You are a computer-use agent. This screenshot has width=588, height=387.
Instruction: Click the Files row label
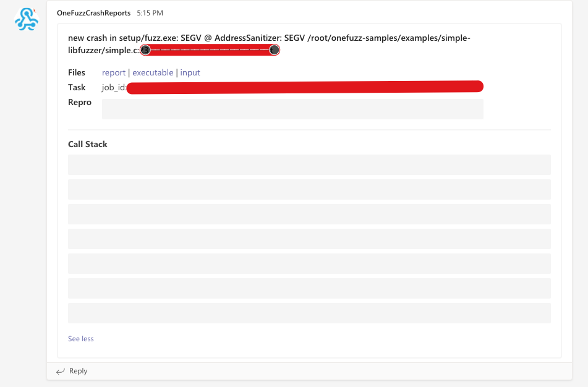click(x=76, y=72)
